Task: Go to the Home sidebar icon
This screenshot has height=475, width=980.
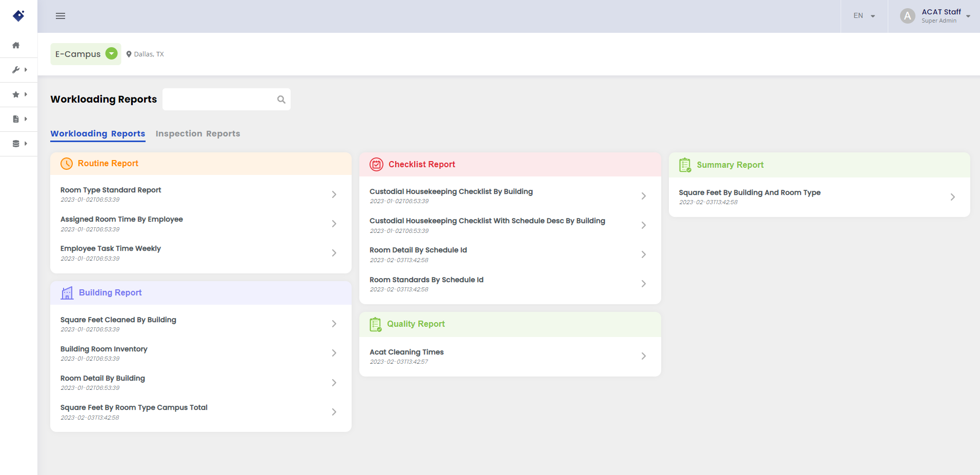Action: coord(16,45)
